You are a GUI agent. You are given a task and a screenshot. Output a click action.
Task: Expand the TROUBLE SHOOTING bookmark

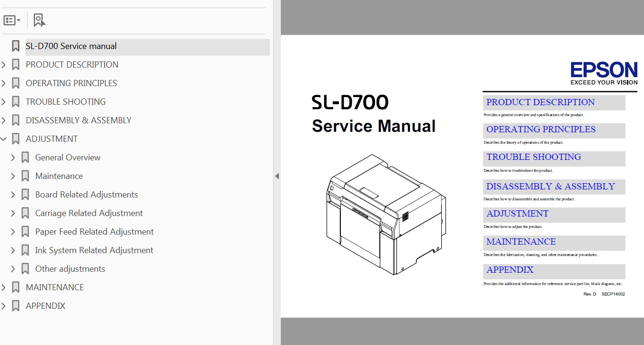4,102
